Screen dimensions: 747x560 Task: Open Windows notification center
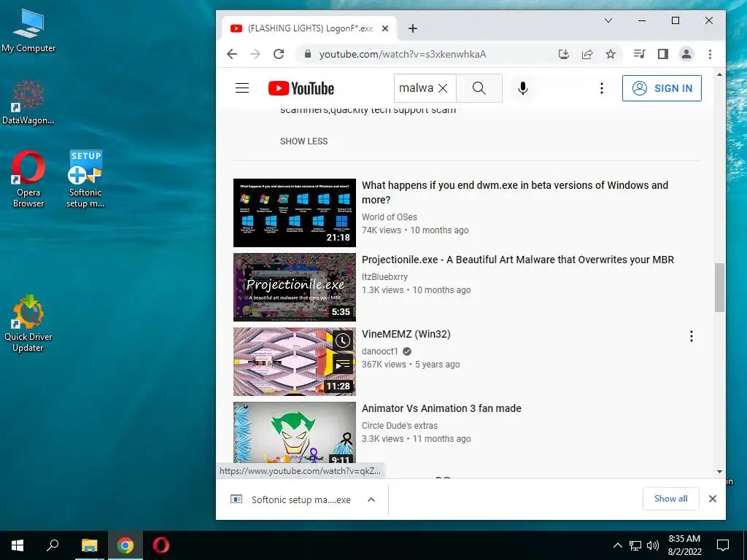(723, 545)
